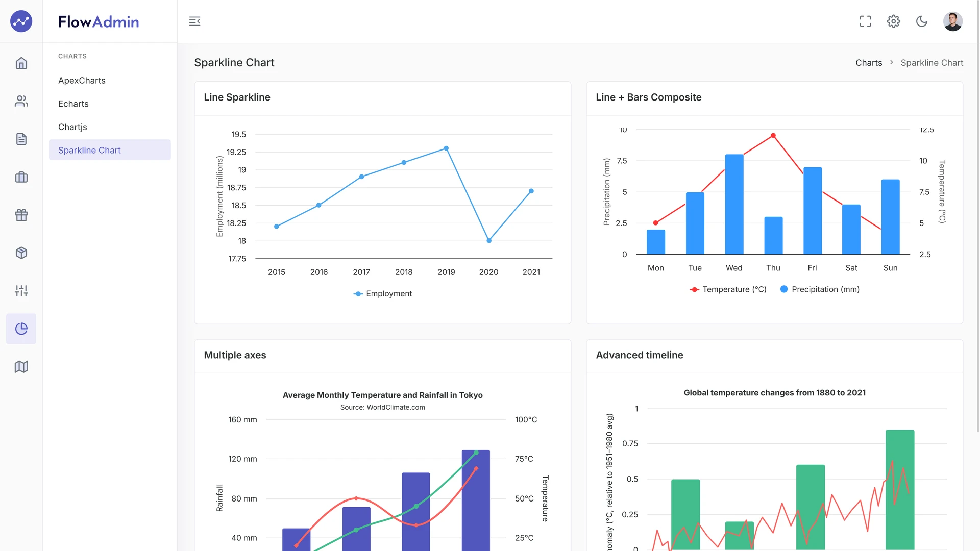
Task: Click the Mon precipitation bar
Action: coord(656,242)
